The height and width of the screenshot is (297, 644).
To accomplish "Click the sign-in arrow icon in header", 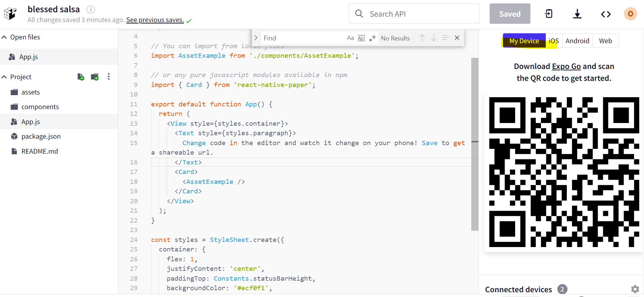I will point(549,14).
